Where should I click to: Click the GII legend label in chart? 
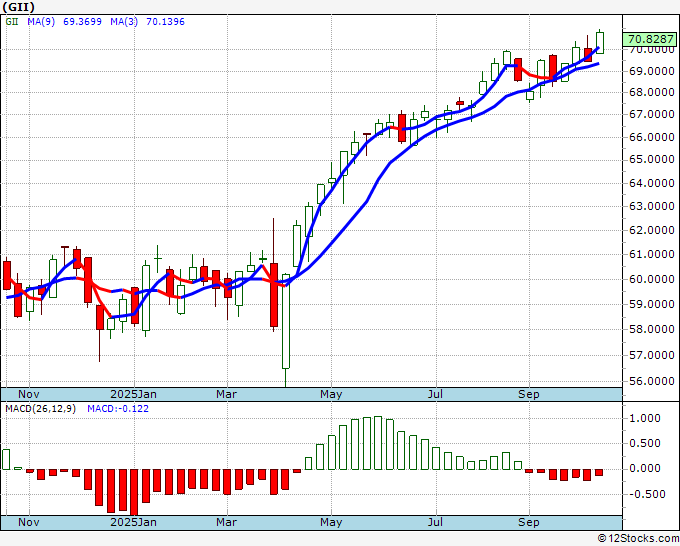(x=12, y=22)
